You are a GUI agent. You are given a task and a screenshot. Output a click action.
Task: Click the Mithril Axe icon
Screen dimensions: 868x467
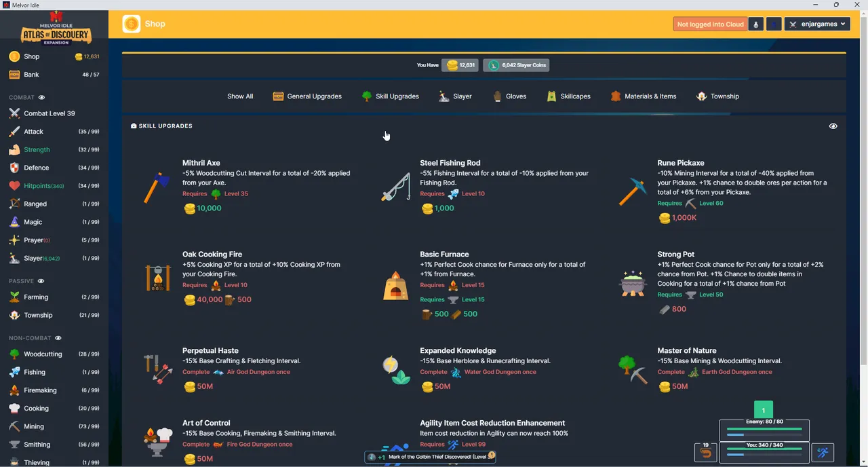pos(158,187)
